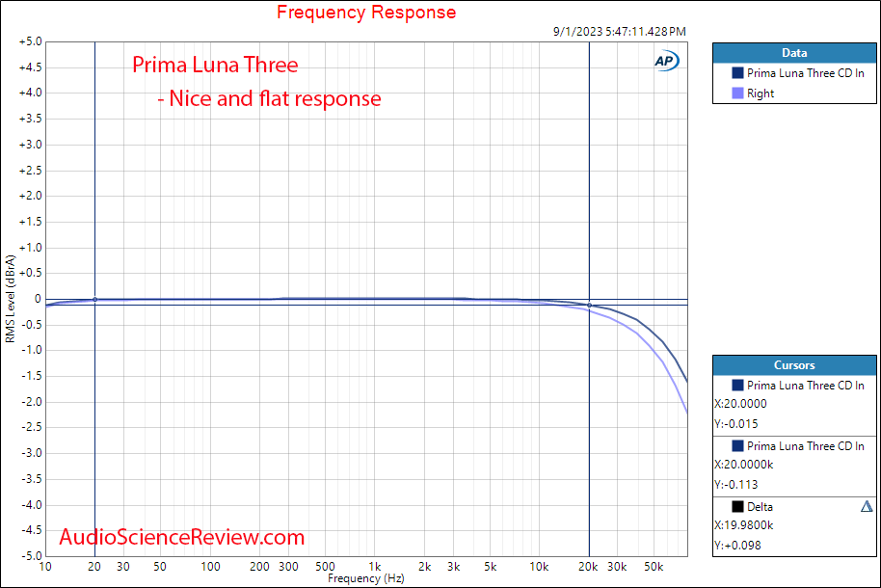The image size is (881, 588).
Task: Click the Frequency Response chart title
Action: tap(366, 12)
